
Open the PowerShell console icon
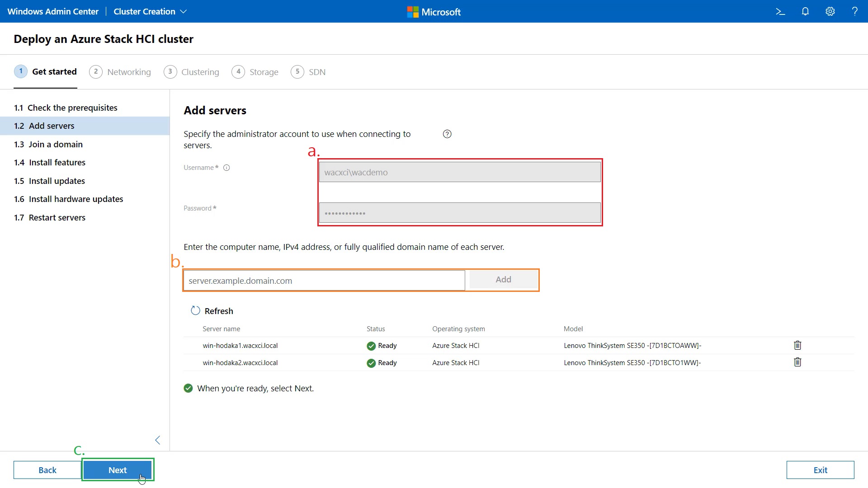point(780,11)
